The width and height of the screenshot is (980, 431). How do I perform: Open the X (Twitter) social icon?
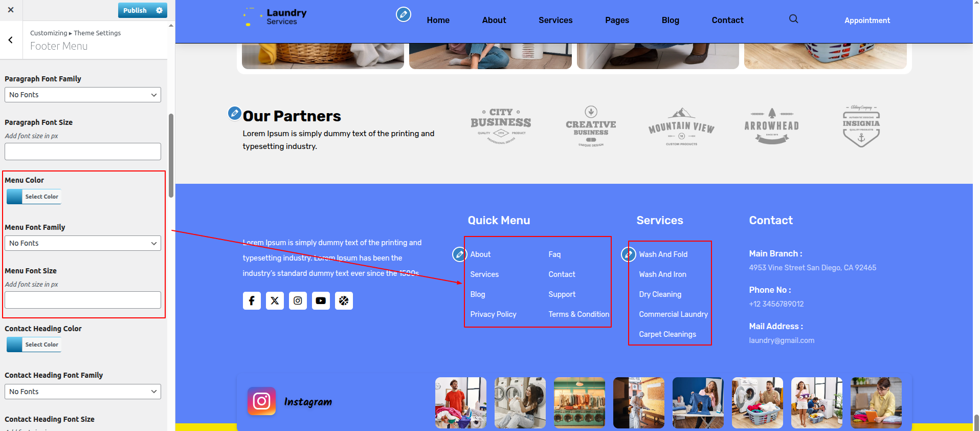275,300
